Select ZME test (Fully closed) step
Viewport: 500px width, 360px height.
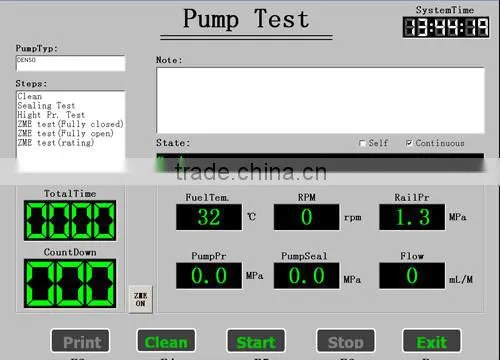pos(70,124)
